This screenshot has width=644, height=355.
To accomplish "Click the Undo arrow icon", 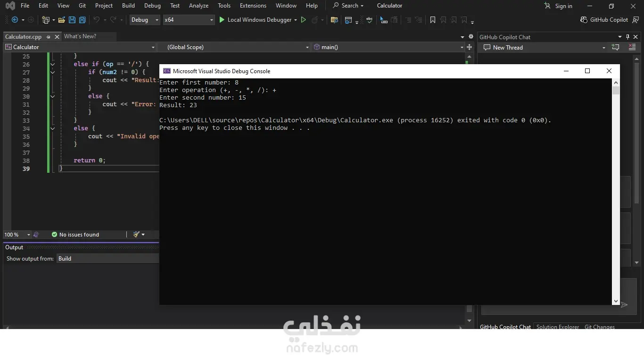I will [x=96, y=20].
